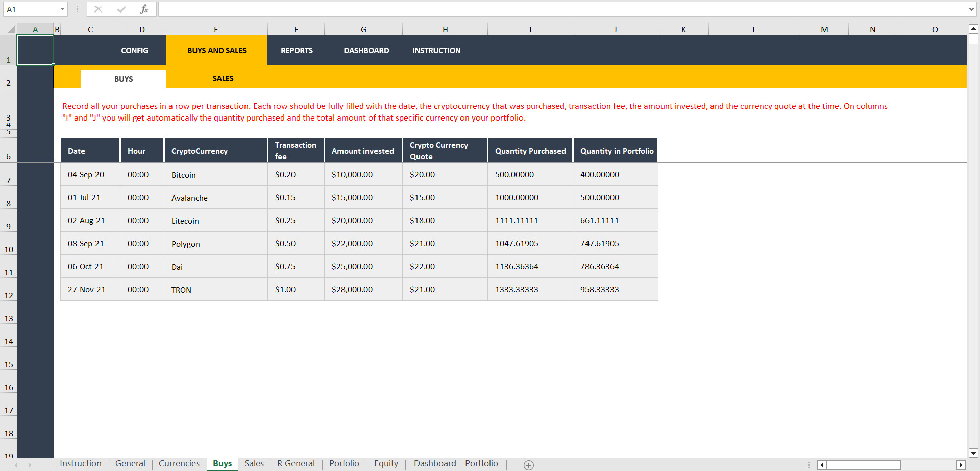Screen dimensions: 980x471
Task: Select the Avalanche cell
Action: (216, 198)
